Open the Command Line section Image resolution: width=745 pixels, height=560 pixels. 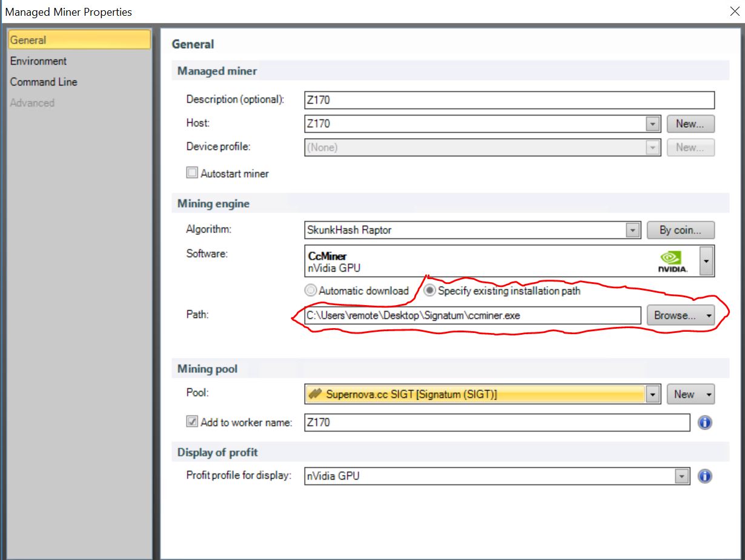44,82
